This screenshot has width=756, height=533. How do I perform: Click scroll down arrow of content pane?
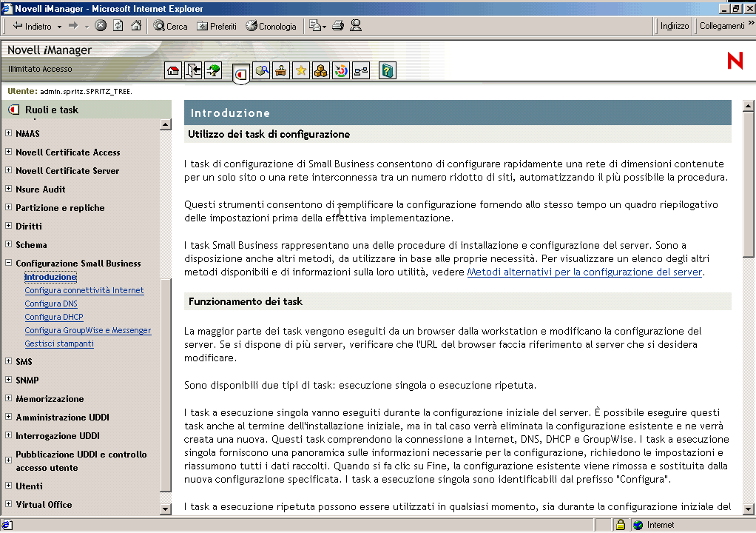click(x=749, y=509)
